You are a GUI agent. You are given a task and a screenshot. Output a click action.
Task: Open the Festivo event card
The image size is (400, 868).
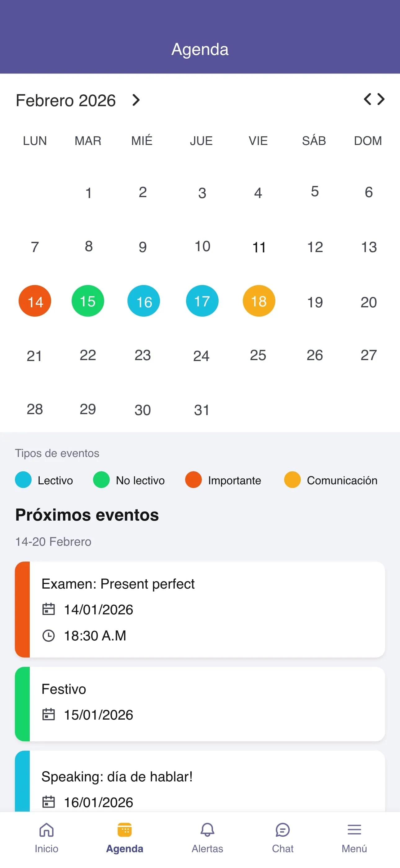pyautogui.click(x=200, y=704)
